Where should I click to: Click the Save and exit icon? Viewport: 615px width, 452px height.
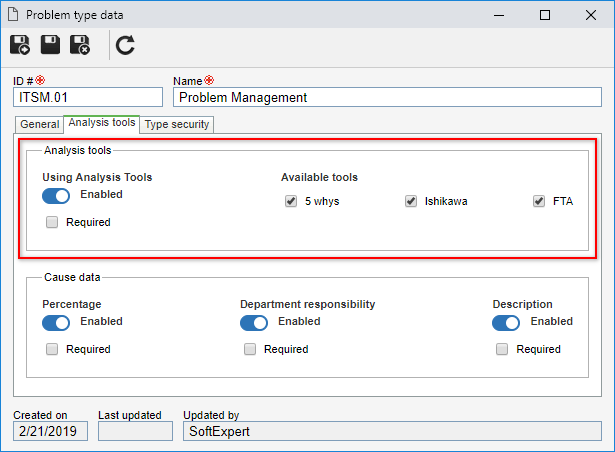pos(80,45)
